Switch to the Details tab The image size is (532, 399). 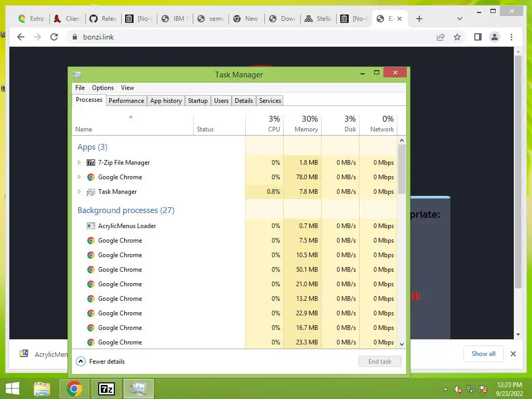pos(244,101)
